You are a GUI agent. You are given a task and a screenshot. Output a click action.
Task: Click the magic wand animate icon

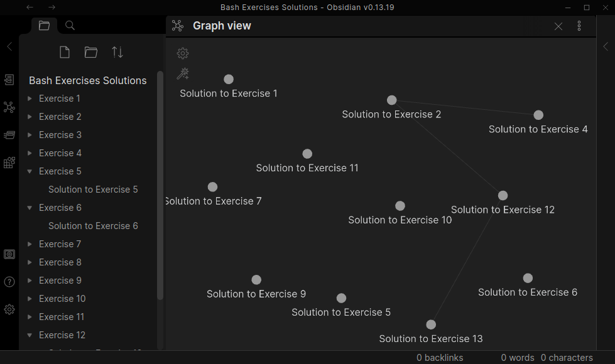pos(183,74)
